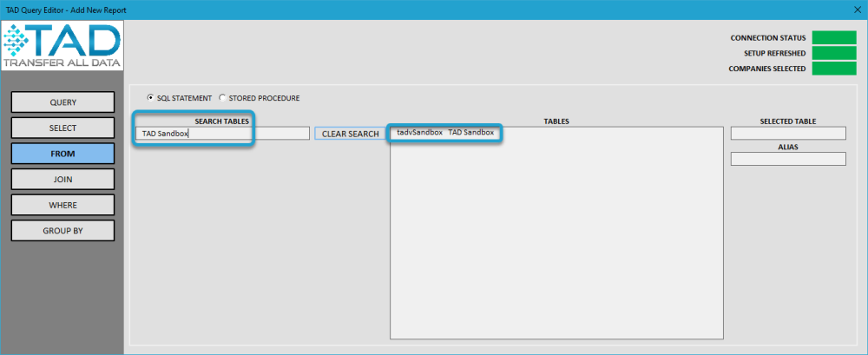This screenshot has width=868, height=355.
Task: Click the Companies Selected green indicator
Action: [834, 69]
